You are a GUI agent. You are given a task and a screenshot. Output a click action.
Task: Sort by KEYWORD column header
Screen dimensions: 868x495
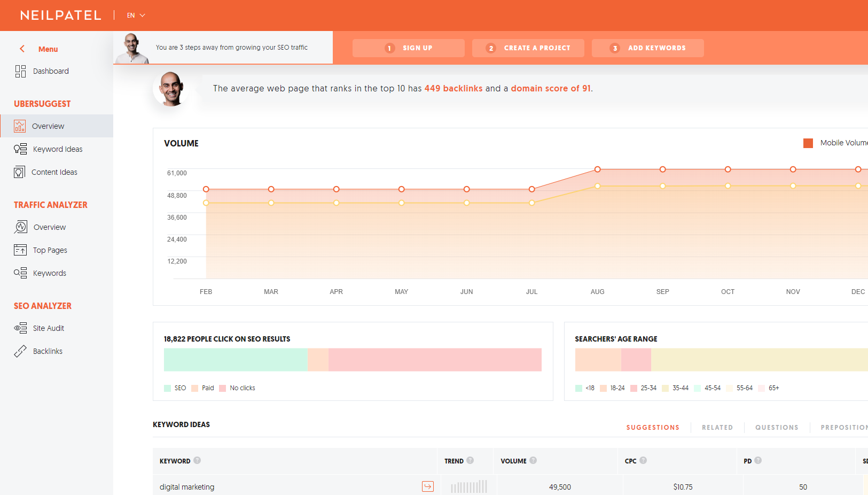click(x=175, y=461)
